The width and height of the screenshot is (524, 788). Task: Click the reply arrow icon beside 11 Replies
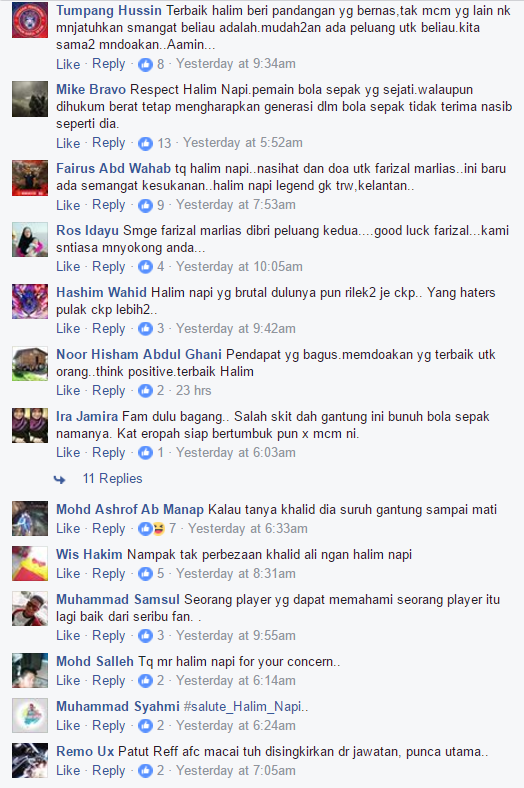(x=60, y=479)
